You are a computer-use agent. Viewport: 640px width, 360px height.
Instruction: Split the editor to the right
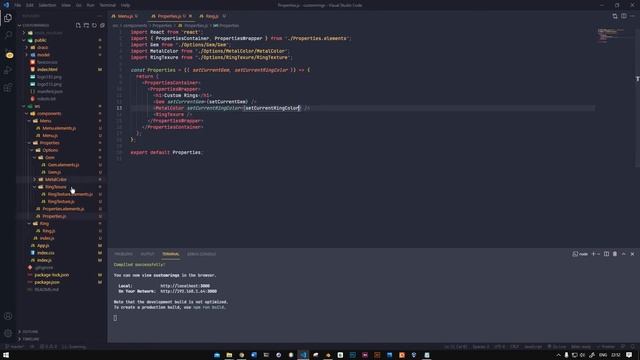[624, 16]
